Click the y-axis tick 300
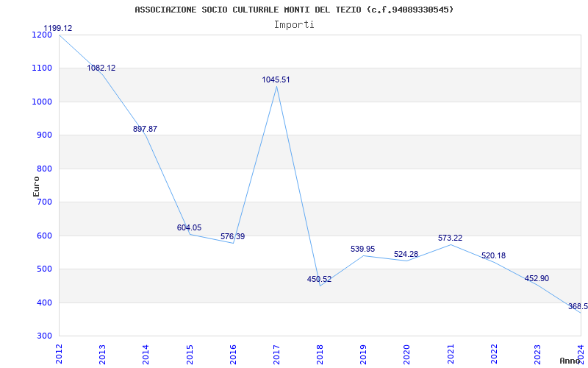Image resolution: width=588 pixels, height=368 pixels. (44, 336)
